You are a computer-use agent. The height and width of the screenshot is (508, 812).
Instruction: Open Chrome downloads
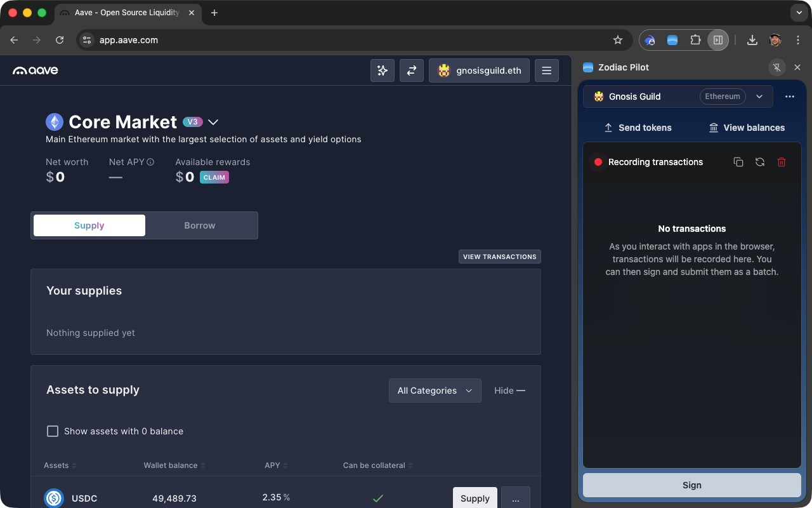click(752, 40)
